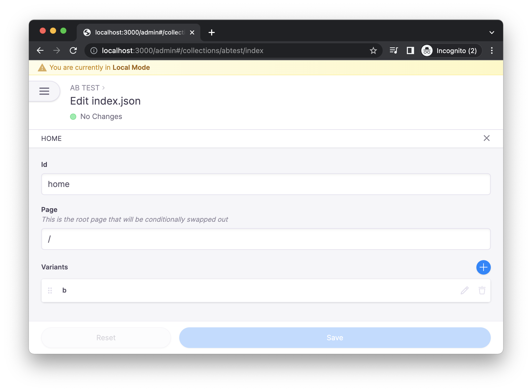
Task: Open the media controls icon
Action: tap(394, 50)
